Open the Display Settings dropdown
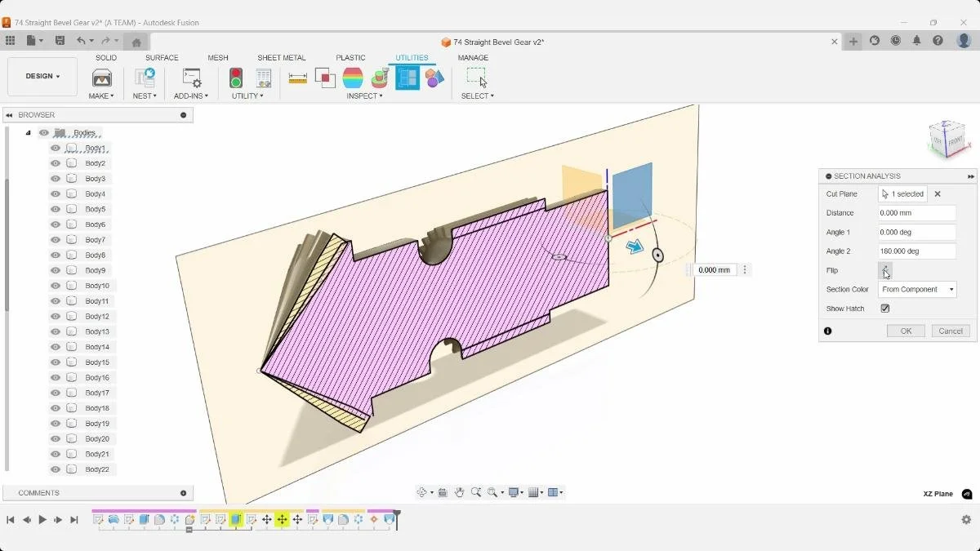This screenshot has width=980, height=551. 515,492
